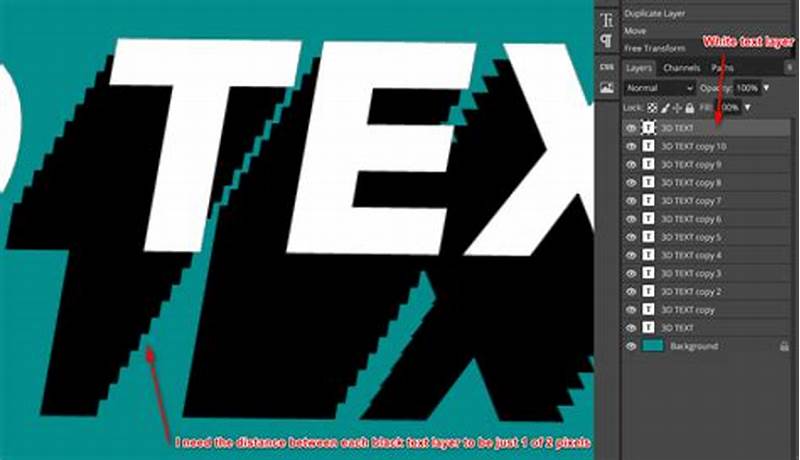Viewport: 800px width, 460px height.
Task: Select layer named 3D TEXT copy 10
Action: (694, 147)
